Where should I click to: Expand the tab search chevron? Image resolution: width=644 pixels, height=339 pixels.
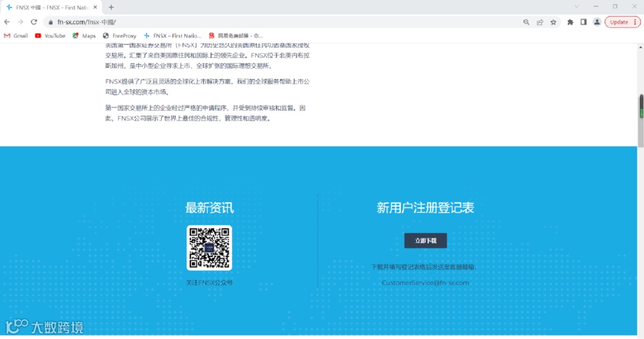pos(577,7)
